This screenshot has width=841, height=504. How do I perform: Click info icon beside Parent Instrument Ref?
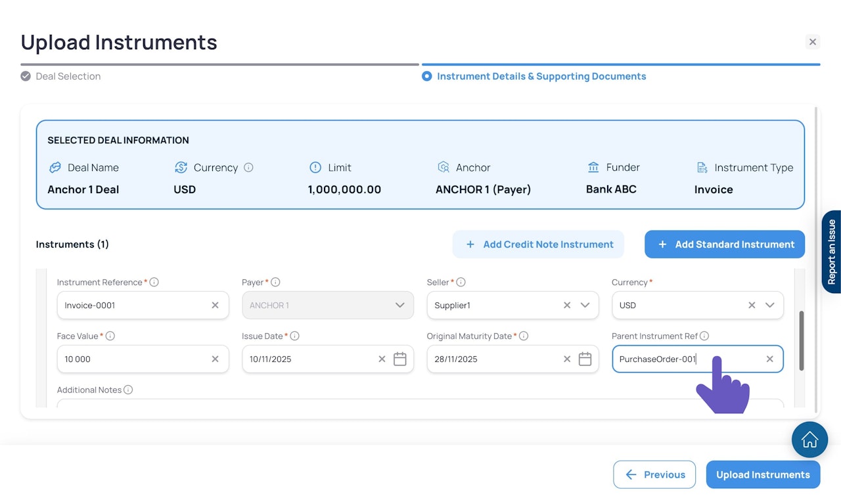click(704, 336)
